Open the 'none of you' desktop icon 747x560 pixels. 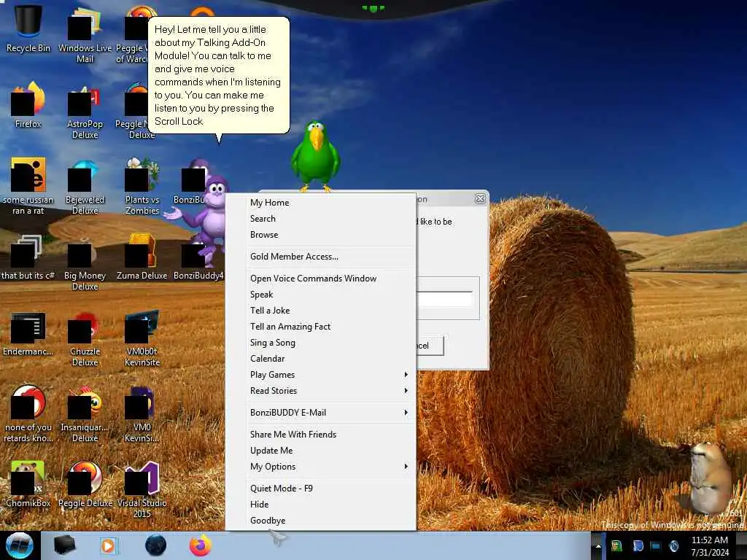pos(28,413)
